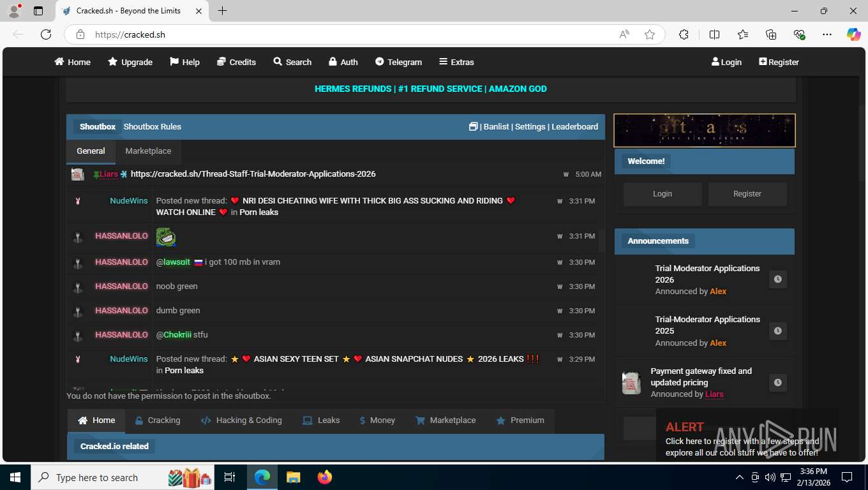Open Shoutbox Rules

point(153,126)
